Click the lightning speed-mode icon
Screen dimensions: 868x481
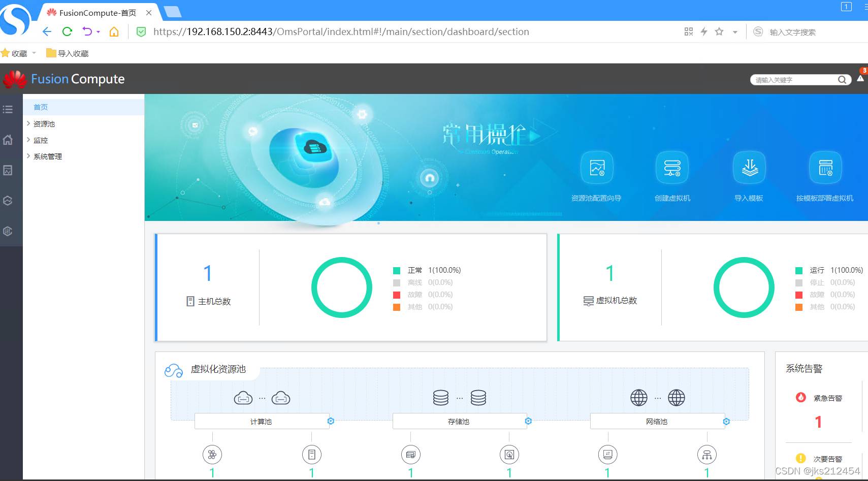point(704,31)
